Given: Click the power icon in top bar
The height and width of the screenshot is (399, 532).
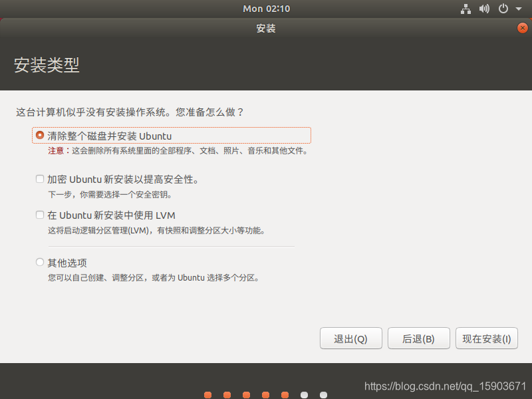Looking at the screenshot, I should tap(503, 9).
